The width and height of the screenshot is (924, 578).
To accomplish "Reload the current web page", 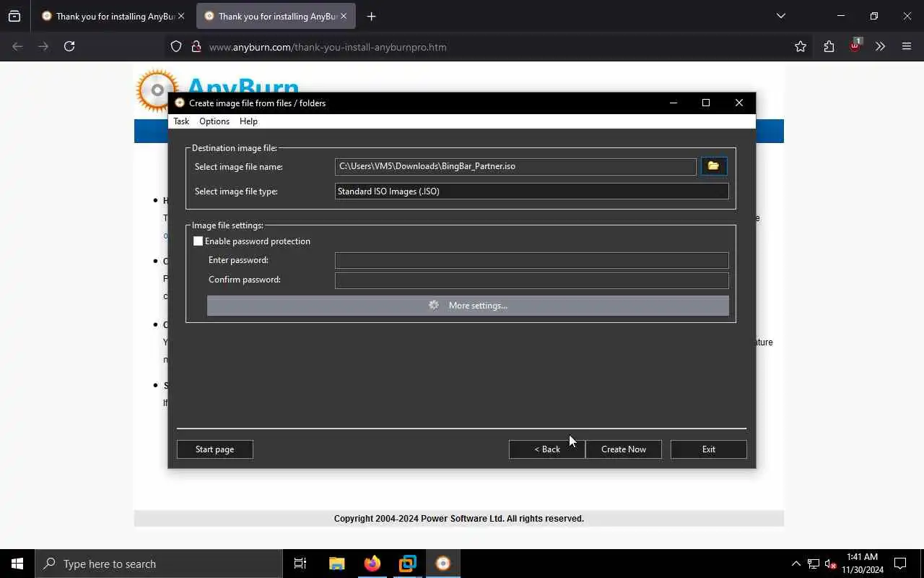I will [69, 46].
